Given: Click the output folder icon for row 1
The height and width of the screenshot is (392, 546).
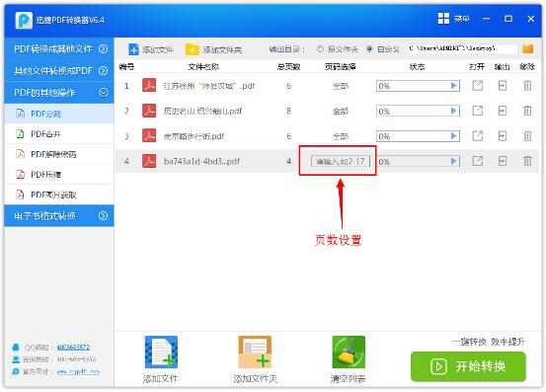Looking at the screenshot, I should 503,86.
